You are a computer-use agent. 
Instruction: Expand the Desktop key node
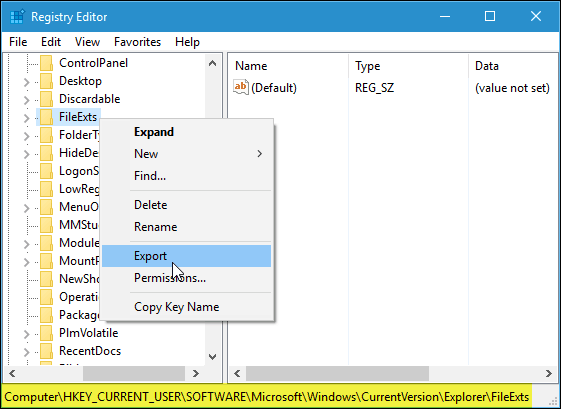coord(26,82)
